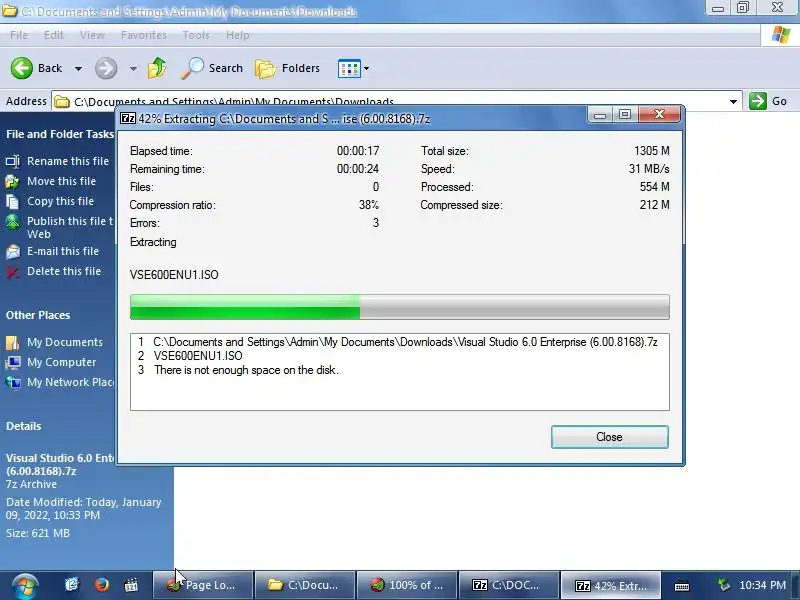800x600 pixels.
Task: Click Move this file task
Action: coord(61,181)
